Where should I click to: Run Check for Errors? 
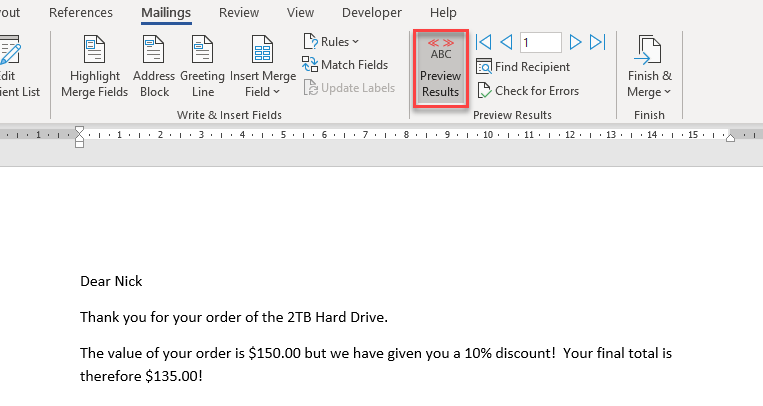point(527,91)
